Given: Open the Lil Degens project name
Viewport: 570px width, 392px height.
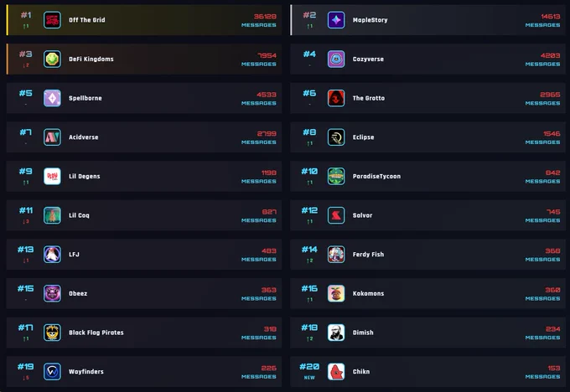Looking at the screenshot, I should coord(85,176).
